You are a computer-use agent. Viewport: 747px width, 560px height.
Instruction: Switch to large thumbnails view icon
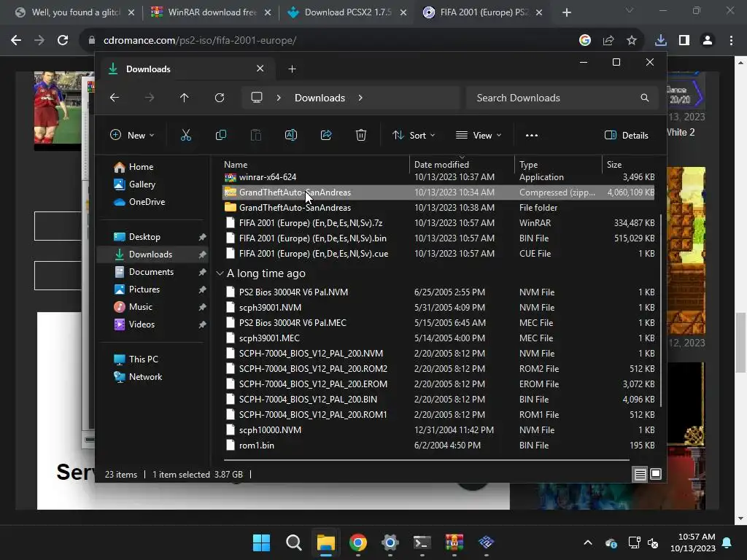tap(656, 474)
